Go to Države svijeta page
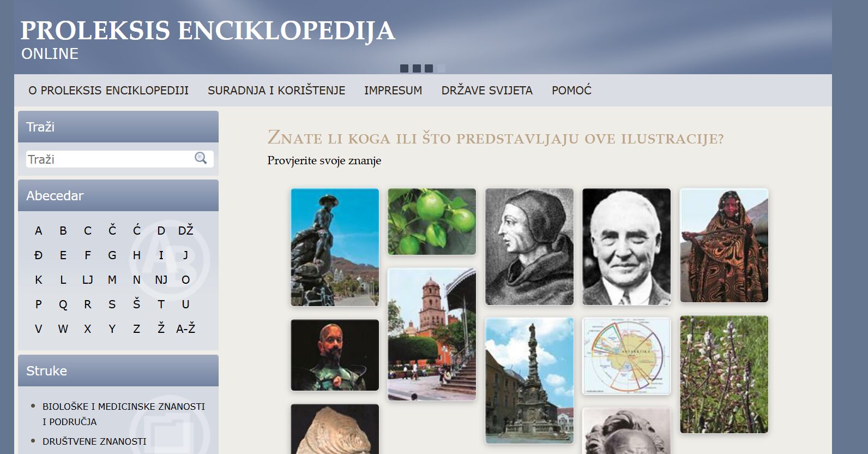 point(487,91)
